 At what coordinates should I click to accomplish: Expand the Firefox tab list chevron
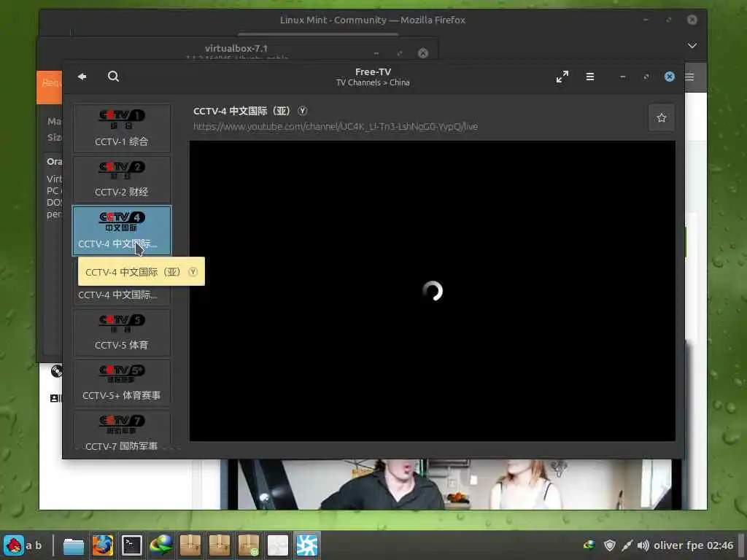(x=692, y=45)
